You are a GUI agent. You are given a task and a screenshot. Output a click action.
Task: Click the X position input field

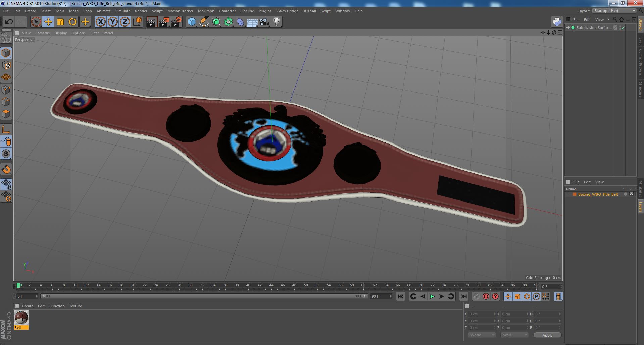(482, 314)
